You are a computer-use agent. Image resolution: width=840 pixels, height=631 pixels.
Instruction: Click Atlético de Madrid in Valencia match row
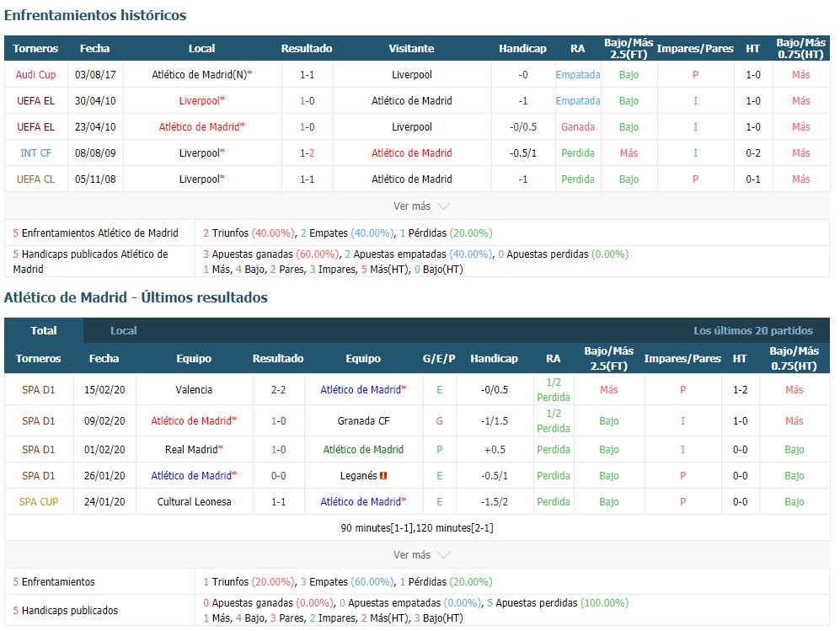[363, 390]
